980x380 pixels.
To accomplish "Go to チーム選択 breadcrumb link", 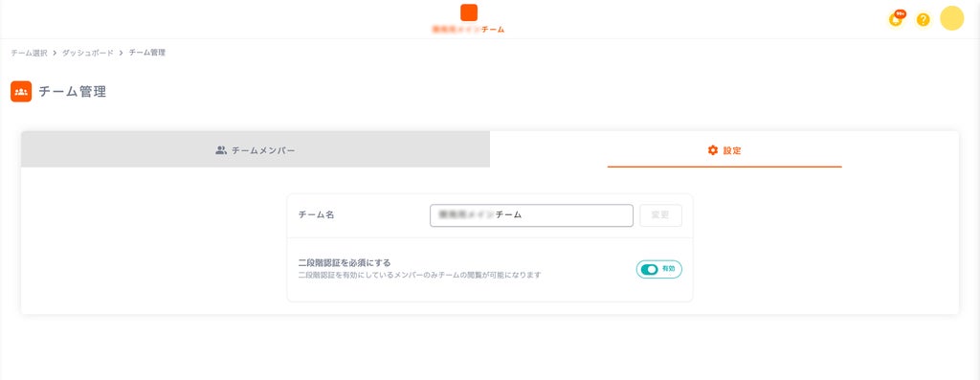I will point(29,54).
